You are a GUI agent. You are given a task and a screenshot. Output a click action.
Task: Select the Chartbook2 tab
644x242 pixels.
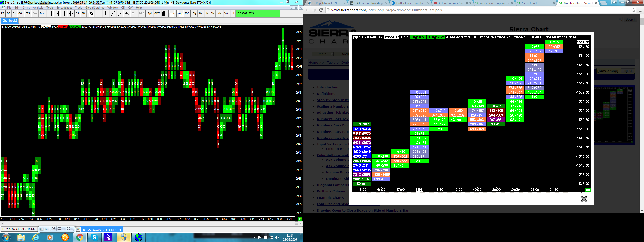(10, 21)
